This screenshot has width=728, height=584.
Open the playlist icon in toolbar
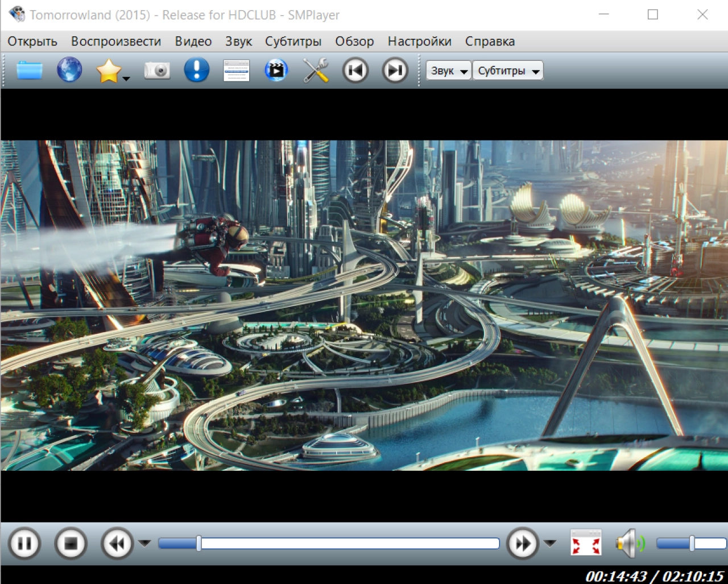coord(236,71)
